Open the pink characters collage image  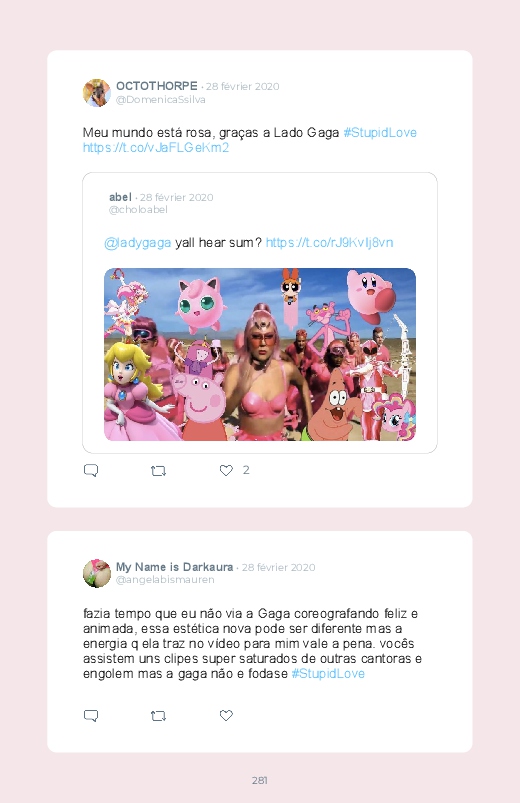(260, 354)
